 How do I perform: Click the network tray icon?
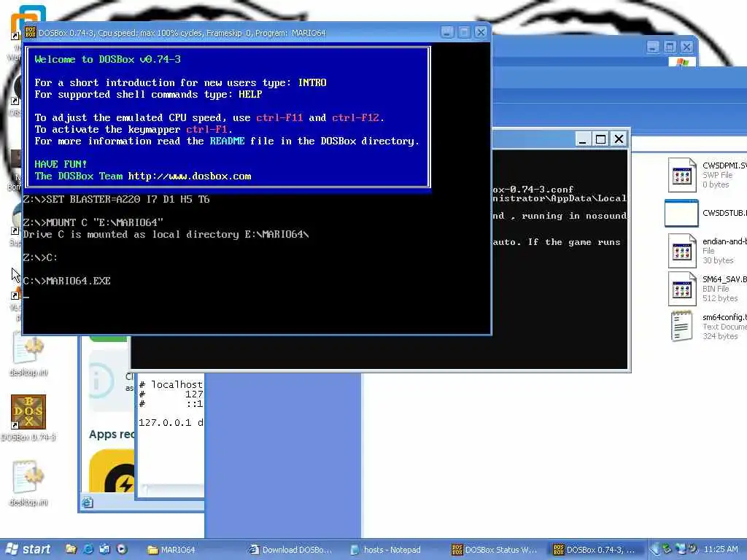point(681,549)
